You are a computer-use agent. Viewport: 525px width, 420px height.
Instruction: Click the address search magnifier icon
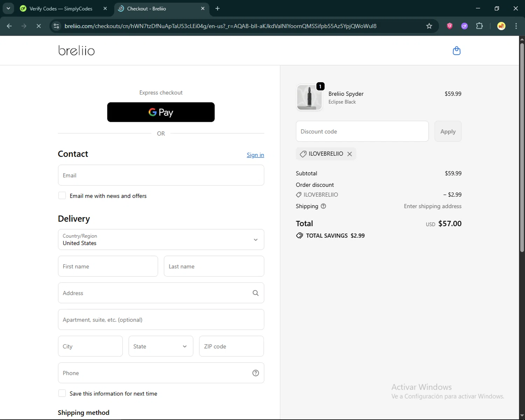255,293
